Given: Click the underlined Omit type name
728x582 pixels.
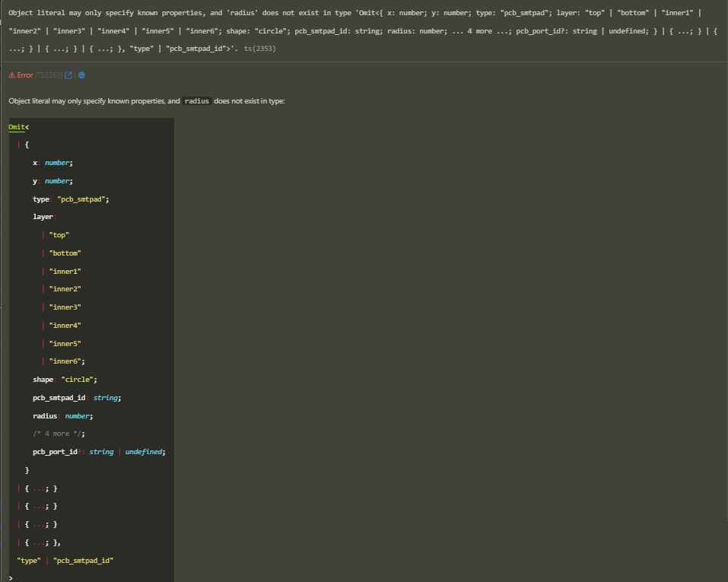Looking at the screenshot, I should (x=16, y=126).
